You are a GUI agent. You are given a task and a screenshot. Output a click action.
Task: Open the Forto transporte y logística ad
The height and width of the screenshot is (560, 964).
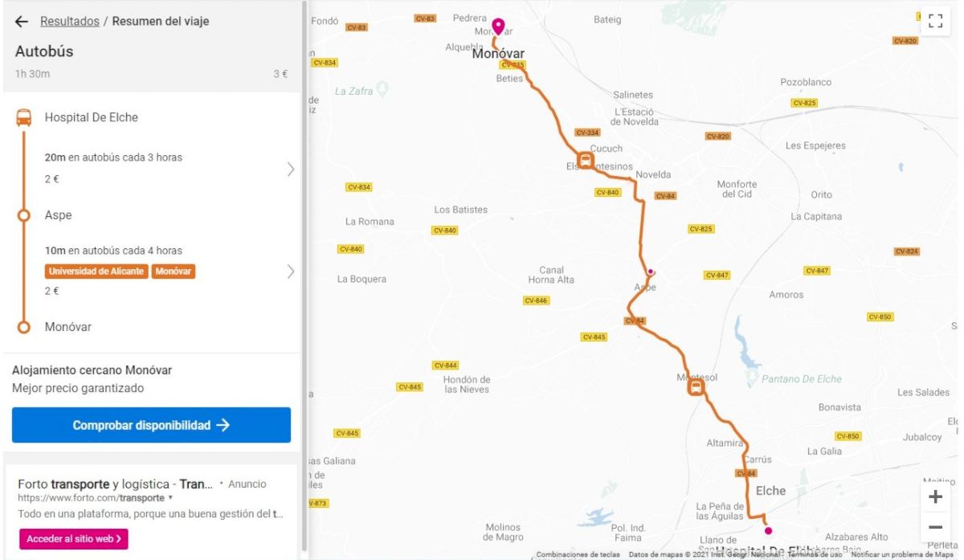115,484
